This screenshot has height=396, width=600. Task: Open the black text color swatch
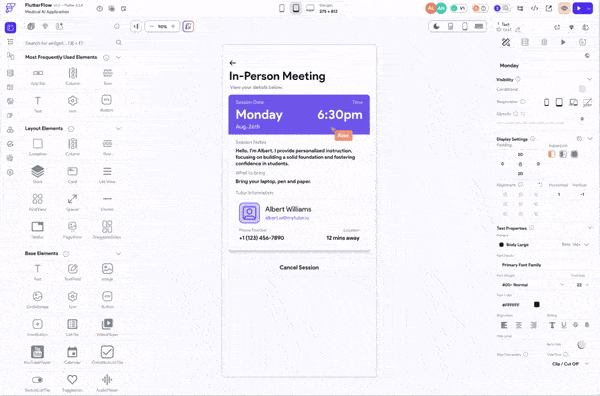click(x=537, y=305)
